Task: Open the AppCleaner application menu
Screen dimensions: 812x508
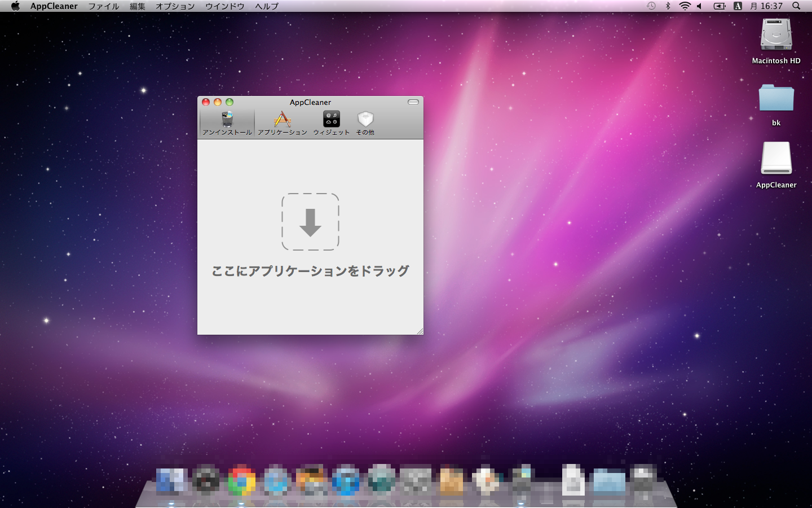Action: [54, 6]
